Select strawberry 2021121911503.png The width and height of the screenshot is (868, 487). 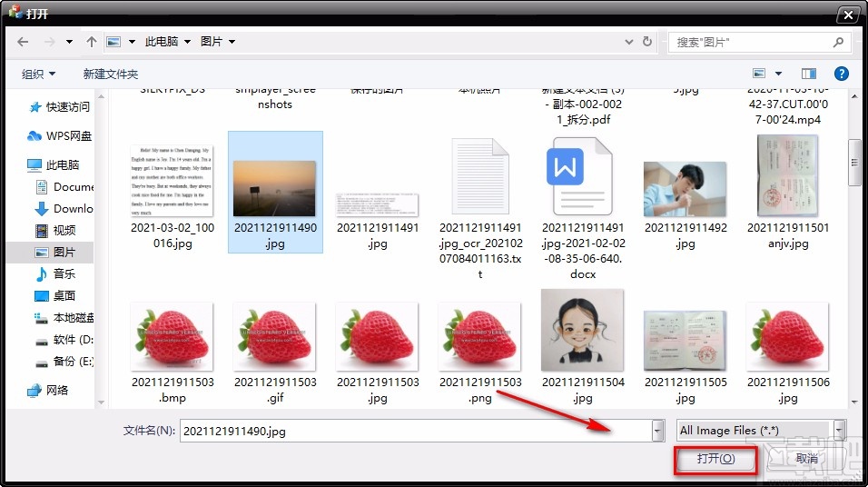tap(479, 336)
